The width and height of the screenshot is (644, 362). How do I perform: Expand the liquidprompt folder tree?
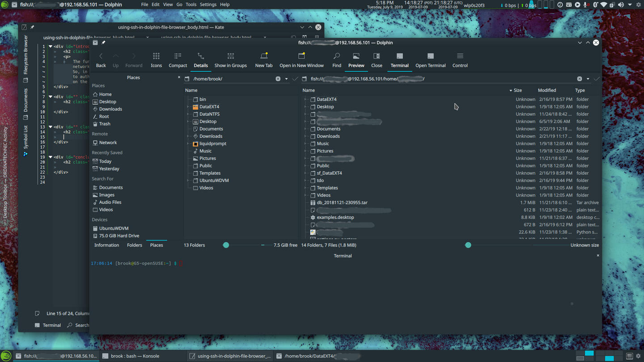(x=188, y=143)
